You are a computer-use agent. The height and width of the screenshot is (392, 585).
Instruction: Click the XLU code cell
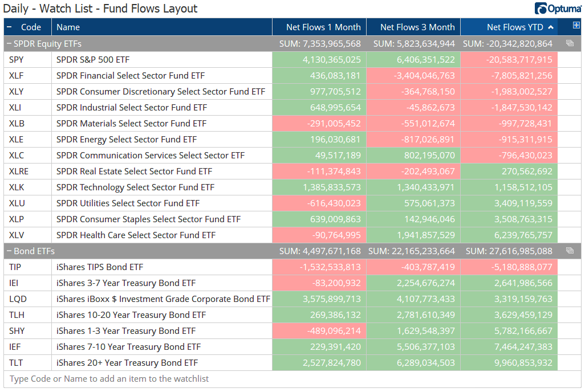(x=27, y=203)
